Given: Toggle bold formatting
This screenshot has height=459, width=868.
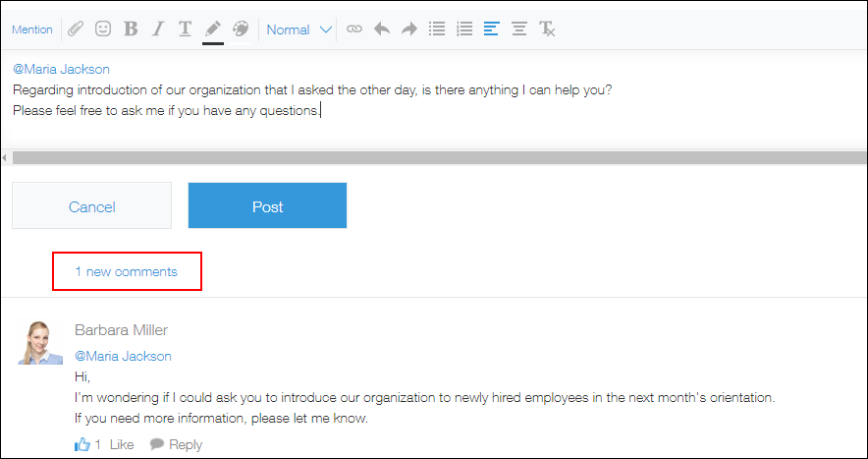Looking at the screenshot, I should [x=131, y=29].
